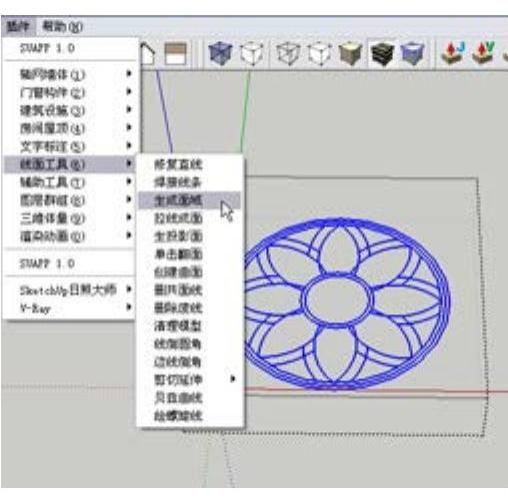Open the 帮助(H) menu

tap(62, 27)
